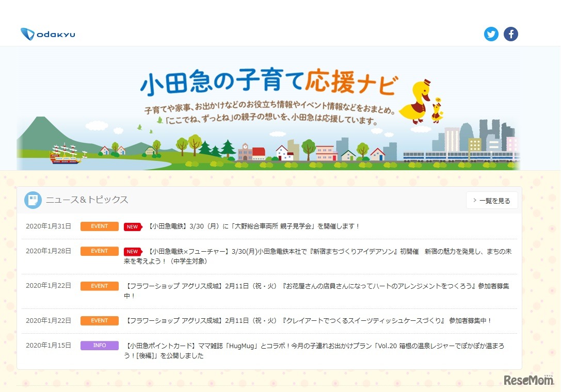The height and width of the screenshot is (392, 561).
Task: Click the date 2020年1月15日
Action: click(49, 346)
